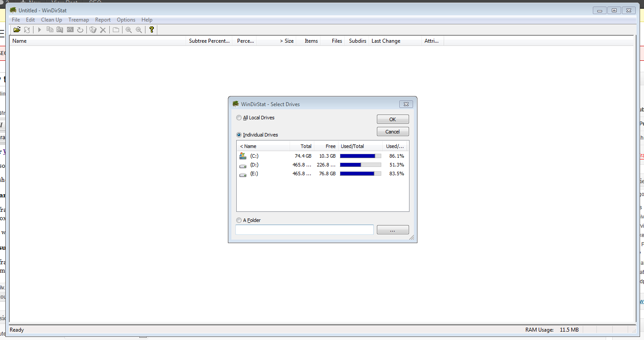Click the Refresh All toolbar icon
The width and height of the screenshot is (644, 340).
tap(27, 30)
